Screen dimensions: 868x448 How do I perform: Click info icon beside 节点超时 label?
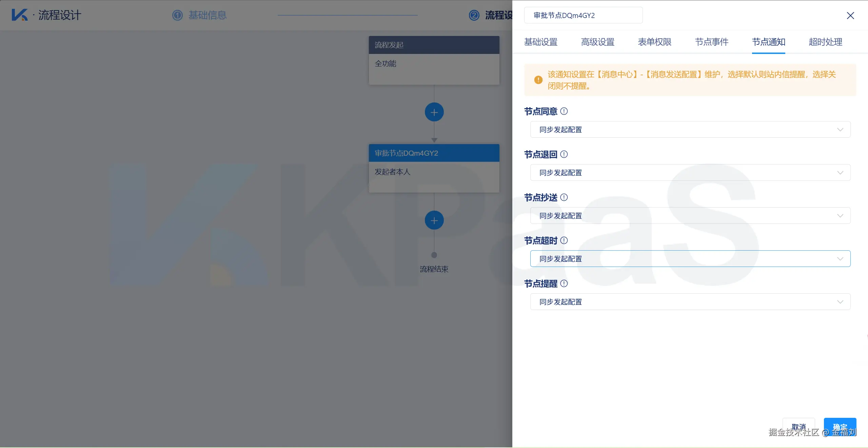pos(564,240)
